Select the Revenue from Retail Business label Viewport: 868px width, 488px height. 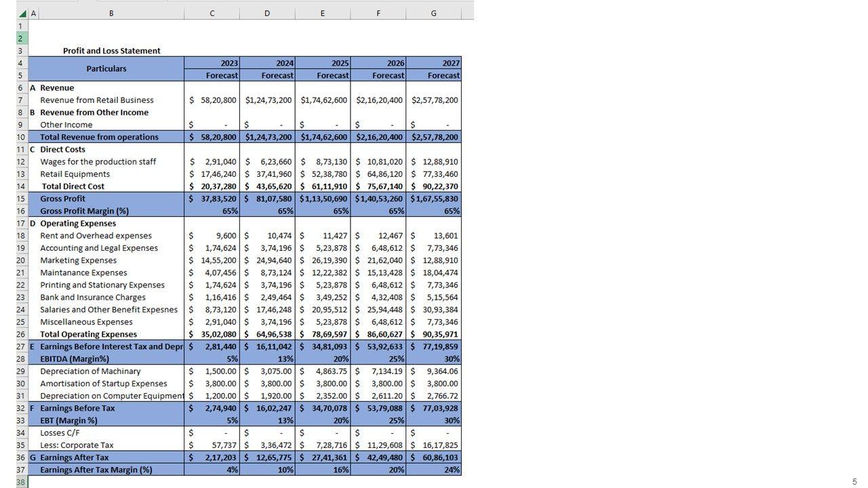tap(97, 100)
